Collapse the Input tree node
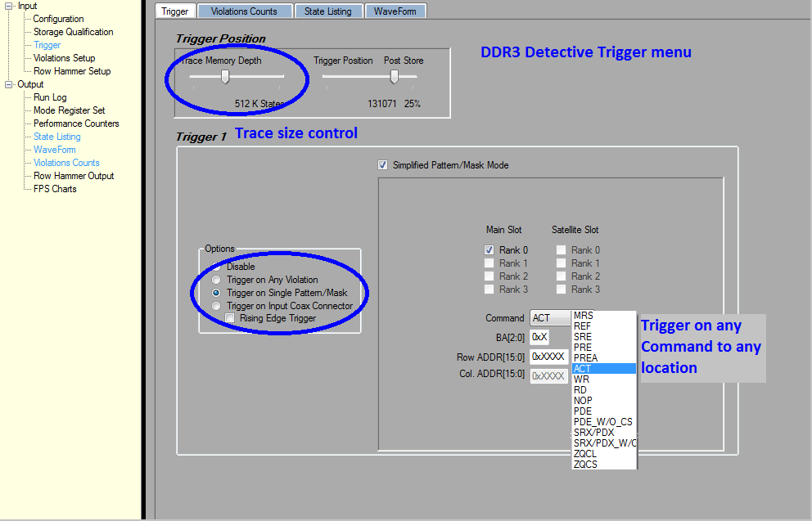 (x=8, y=7)
